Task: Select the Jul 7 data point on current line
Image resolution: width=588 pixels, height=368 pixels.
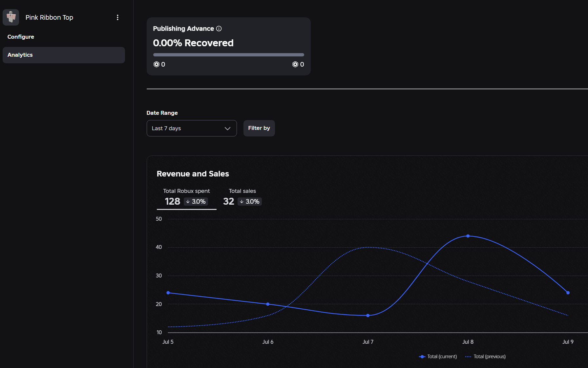Action: pyautogui.click(x=368, y=316)
